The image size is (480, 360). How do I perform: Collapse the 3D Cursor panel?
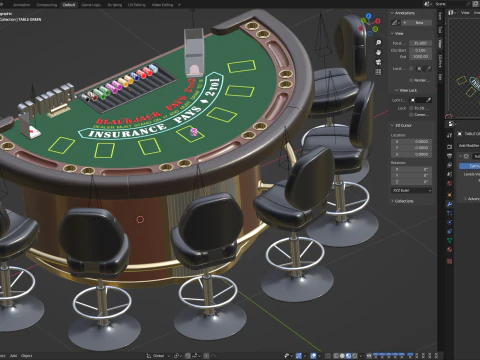pyautogui.click(x=401, y=125)
